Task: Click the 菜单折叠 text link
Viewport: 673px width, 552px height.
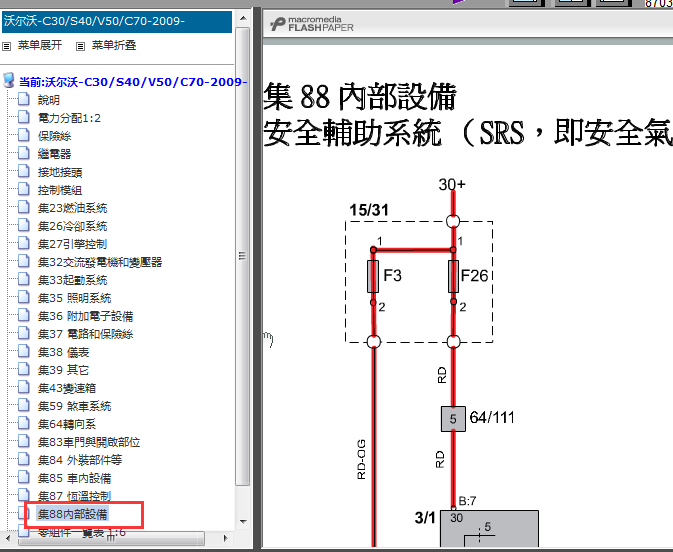Action: 114,45
